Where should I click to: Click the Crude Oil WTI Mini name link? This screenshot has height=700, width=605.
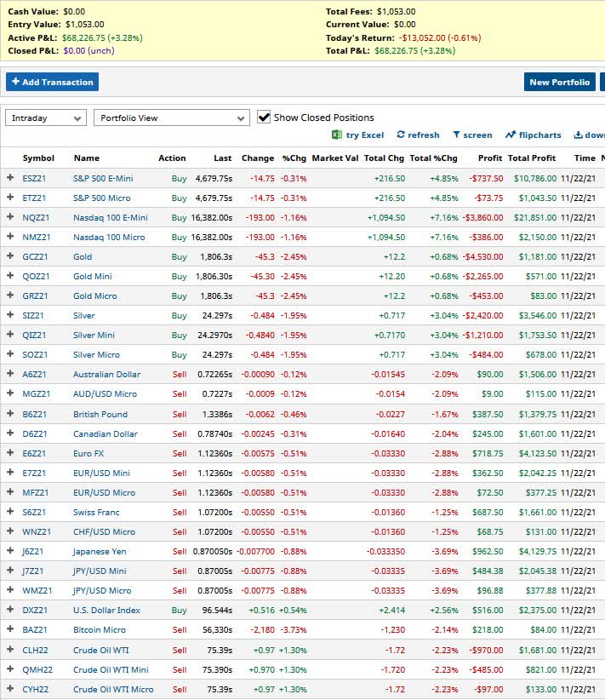111,669
